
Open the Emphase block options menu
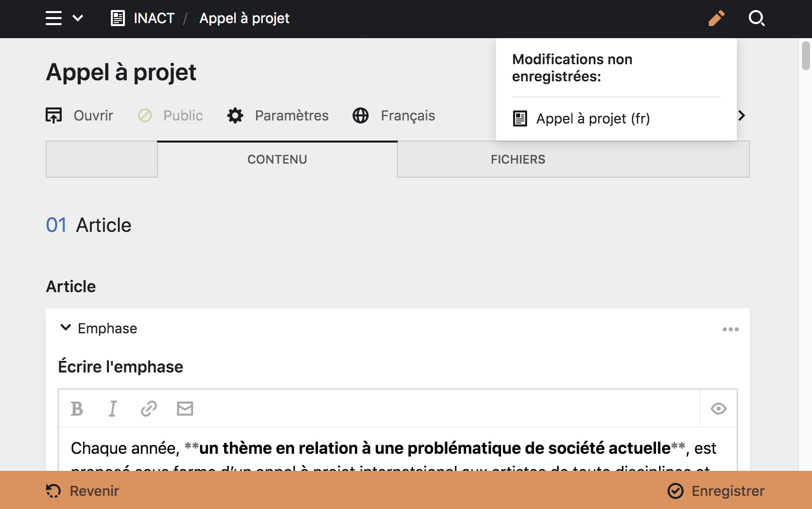pyautogui.click(x=730, y=329)
